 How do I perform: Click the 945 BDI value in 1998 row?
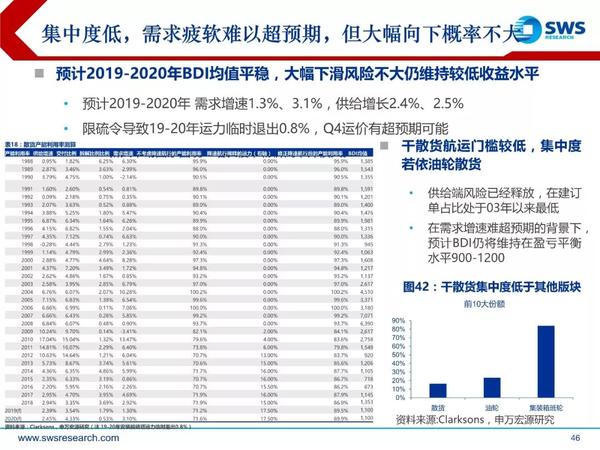(368, 244)
